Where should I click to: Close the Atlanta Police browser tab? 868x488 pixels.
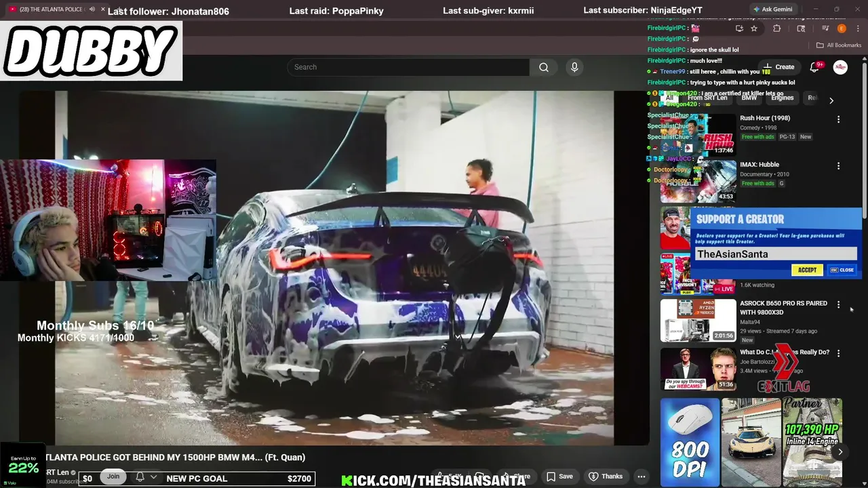click(103, 9)
